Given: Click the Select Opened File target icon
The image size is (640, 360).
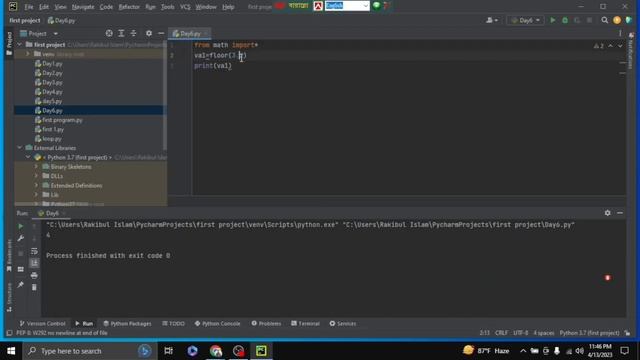Looking at the screenshot, I should 109,33.
